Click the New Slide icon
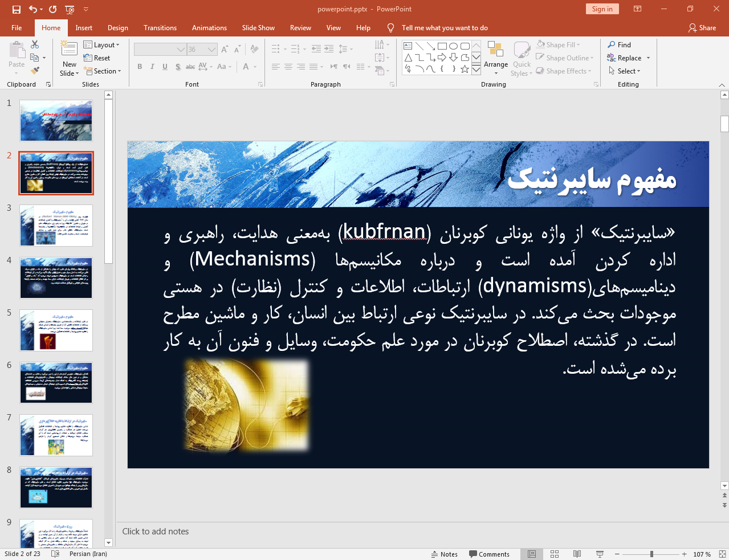This screenshot has height=560, width=729. (69, 49)
